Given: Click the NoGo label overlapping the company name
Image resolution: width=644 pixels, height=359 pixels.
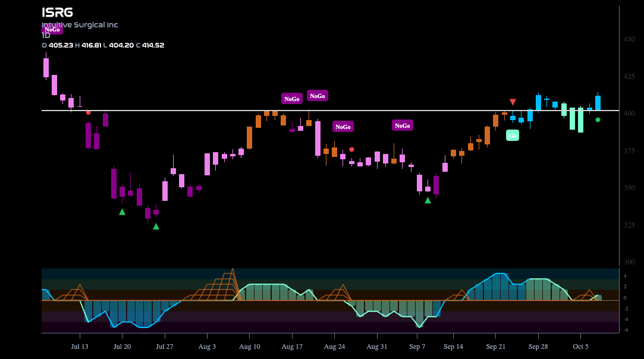Looking at the screenshot, I should tap(52, 29).
